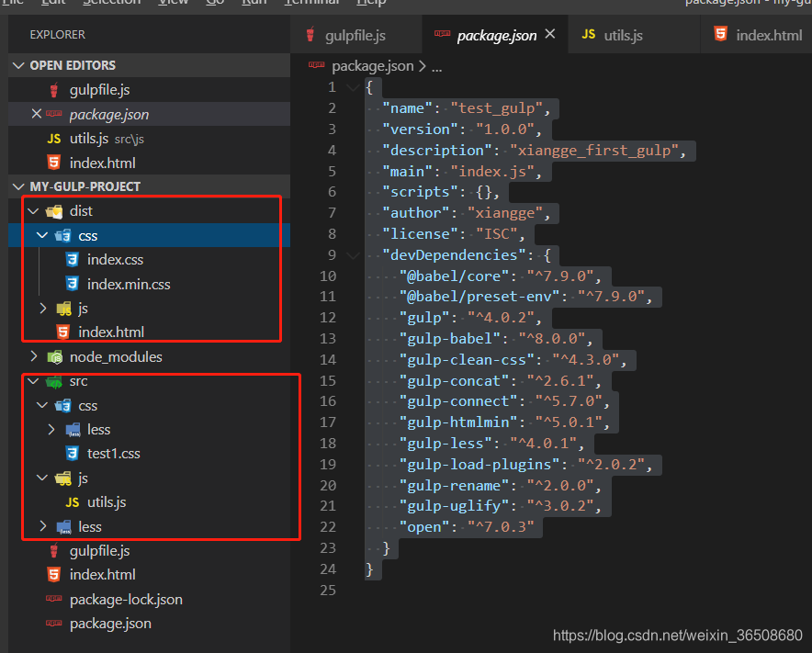The image size is (812, 653).
Task: Click the HTML5 icon on the index.html tab
Action: click(720, 34)
